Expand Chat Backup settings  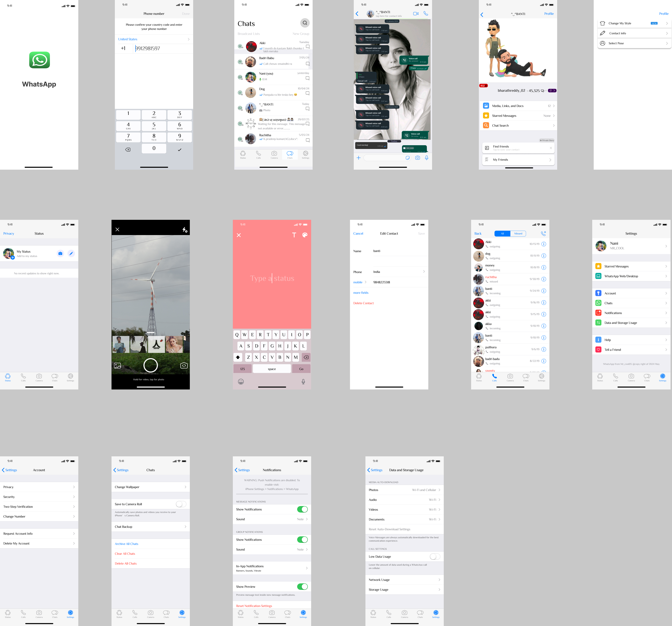click(x=151, y=527)
